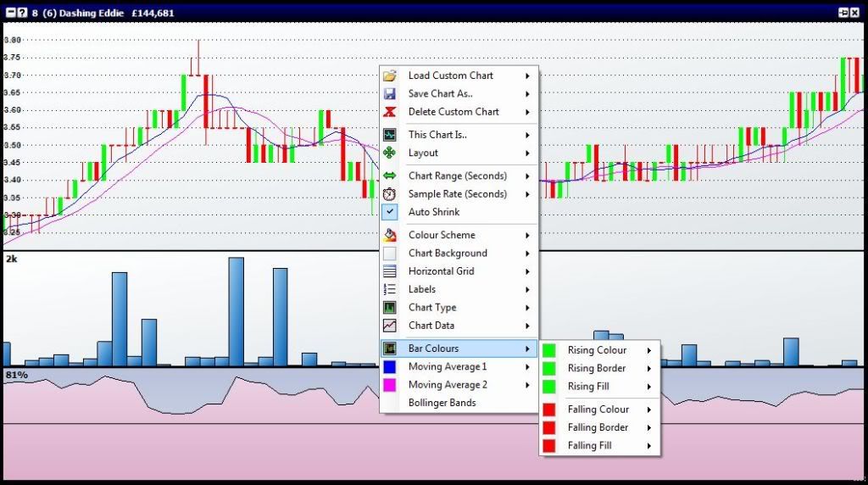Close the chart window with the X button
This screenshot has width=868, height=485.
point(855,12)
